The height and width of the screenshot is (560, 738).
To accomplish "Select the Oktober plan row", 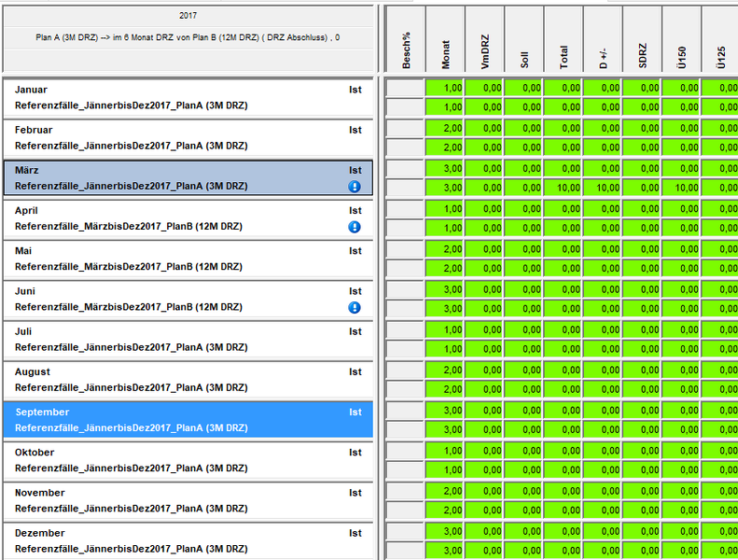I will (188, 460).
